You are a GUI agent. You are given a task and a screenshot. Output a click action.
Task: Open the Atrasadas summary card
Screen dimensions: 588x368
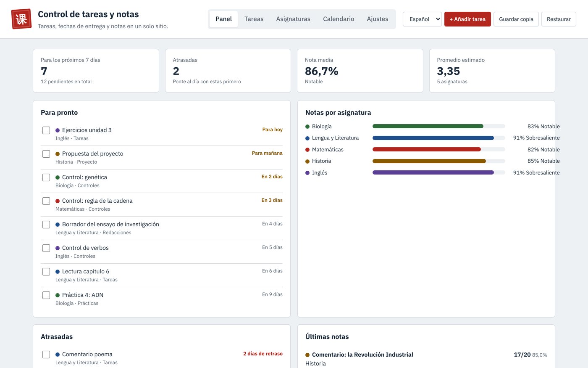(x=228, y=71)
